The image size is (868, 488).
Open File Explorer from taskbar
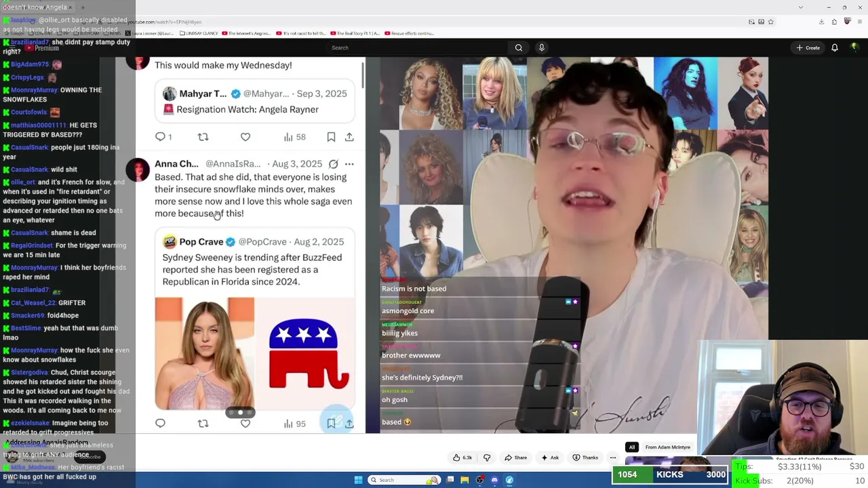click(x=465, y=480)
